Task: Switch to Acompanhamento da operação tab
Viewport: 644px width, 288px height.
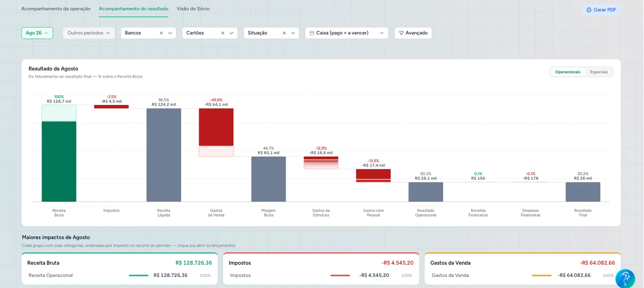Action: point(56,9)
